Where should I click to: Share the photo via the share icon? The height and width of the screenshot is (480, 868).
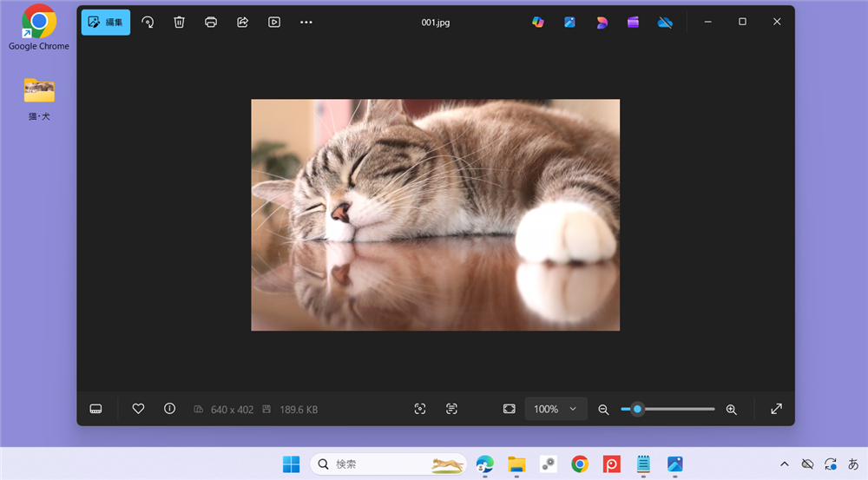242,23
